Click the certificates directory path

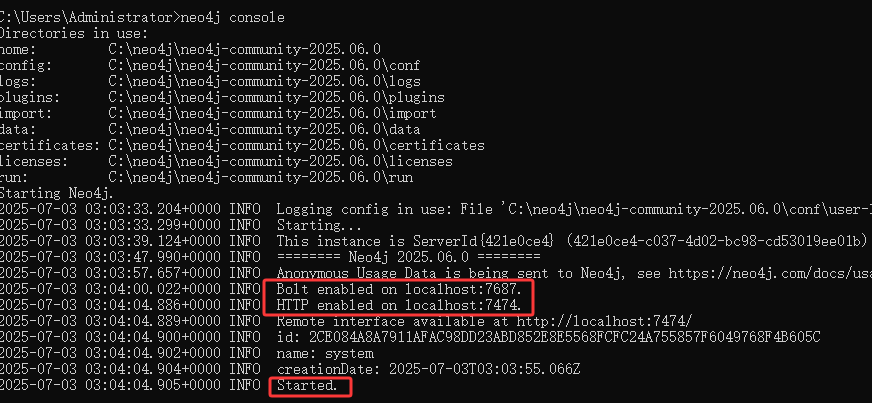click(296, 146)
